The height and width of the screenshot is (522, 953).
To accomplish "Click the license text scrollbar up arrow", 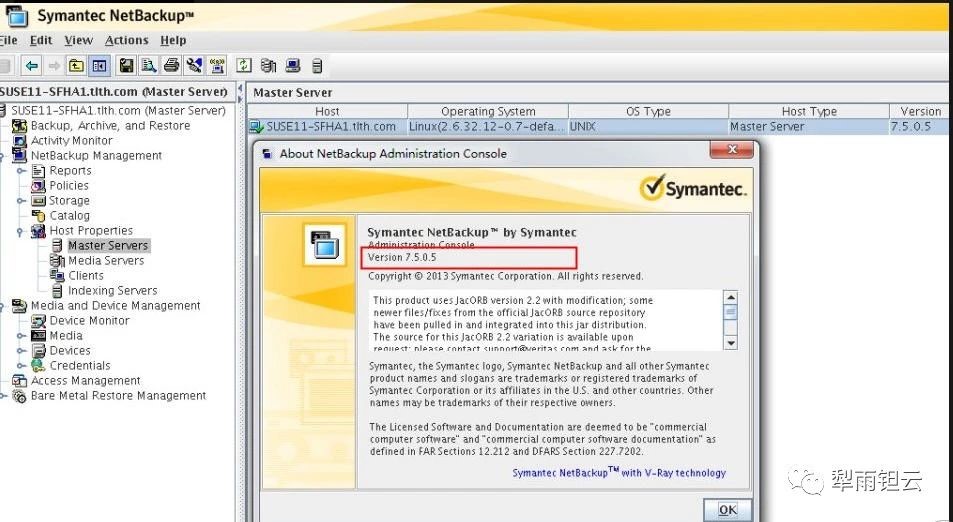I will (731, 298).
